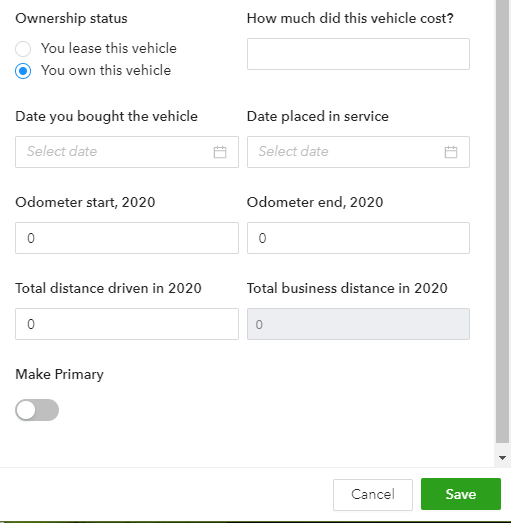
Task: Click the vertical scrollbar thumb
Action: tap(502, 220)
